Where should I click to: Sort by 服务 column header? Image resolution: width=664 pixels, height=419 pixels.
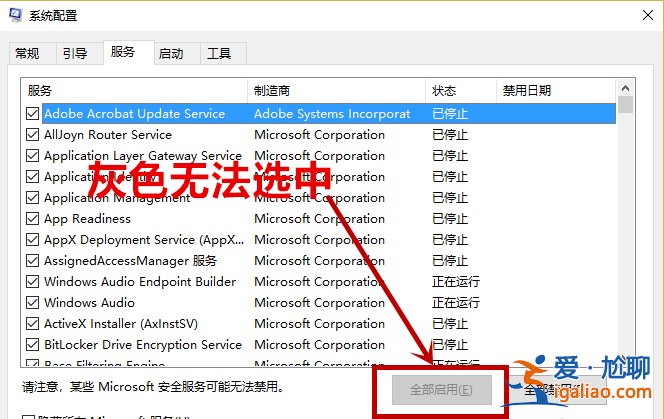click(134, 90)
